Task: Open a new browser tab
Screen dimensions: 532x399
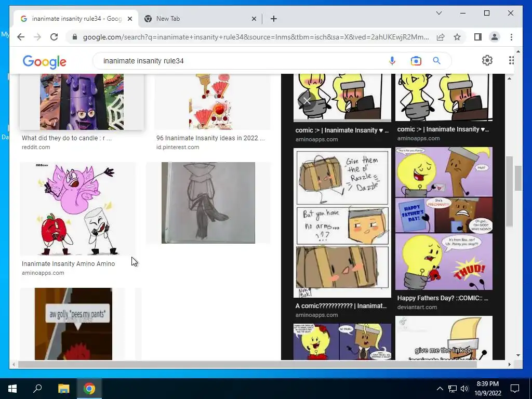Action: pos(273,19)
